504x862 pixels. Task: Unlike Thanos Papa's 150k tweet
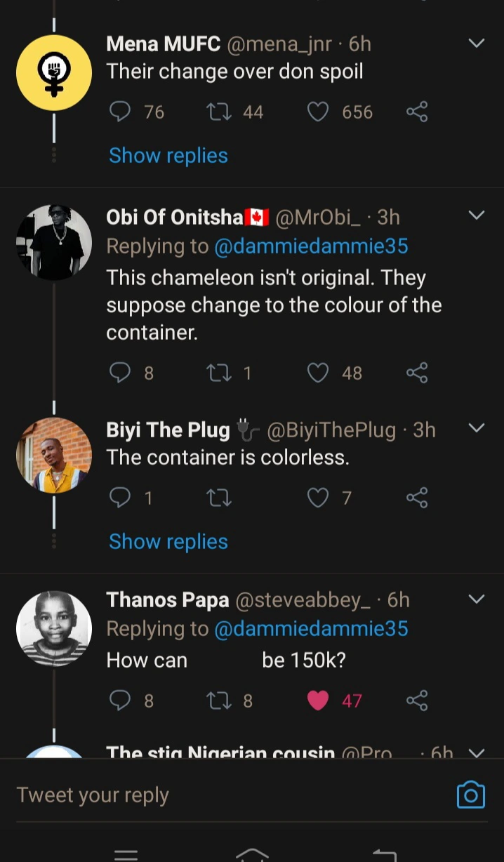(x=318, y=700)
